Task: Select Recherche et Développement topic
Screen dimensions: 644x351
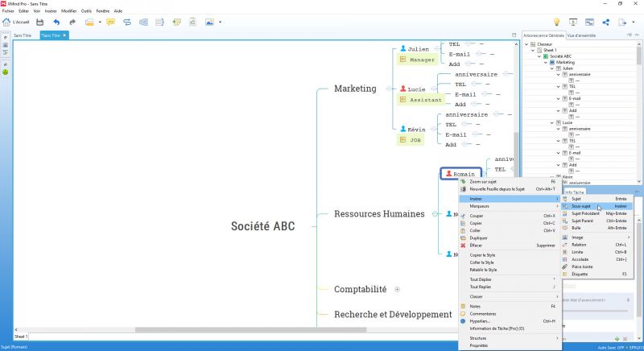Action: 393,315
